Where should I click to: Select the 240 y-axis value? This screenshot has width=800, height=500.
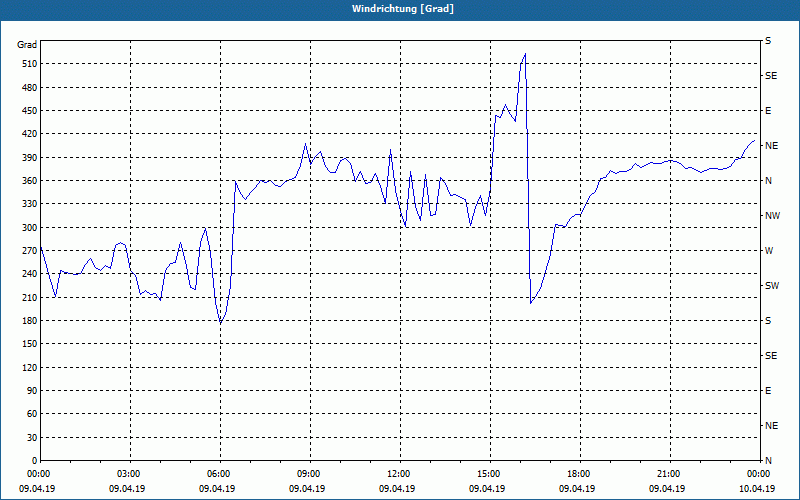click(x=30, y=274)
